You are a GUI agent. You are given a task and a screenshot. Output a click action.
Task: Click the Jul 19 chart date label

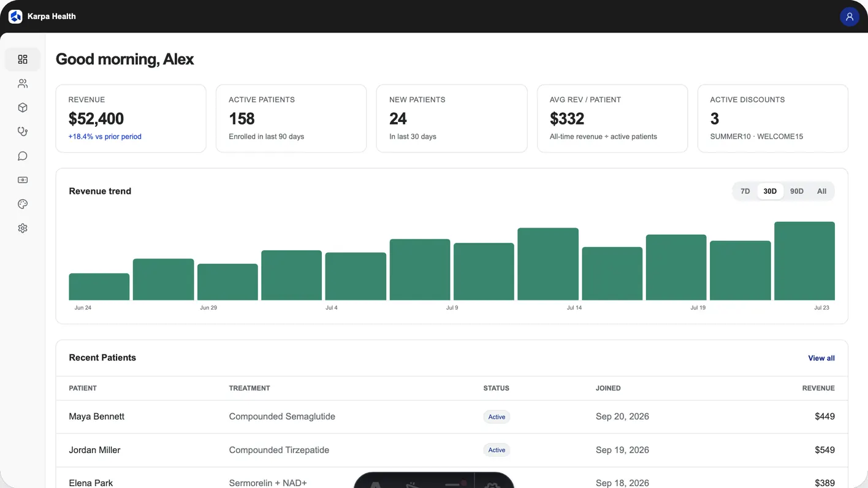(x=698, y=308)
